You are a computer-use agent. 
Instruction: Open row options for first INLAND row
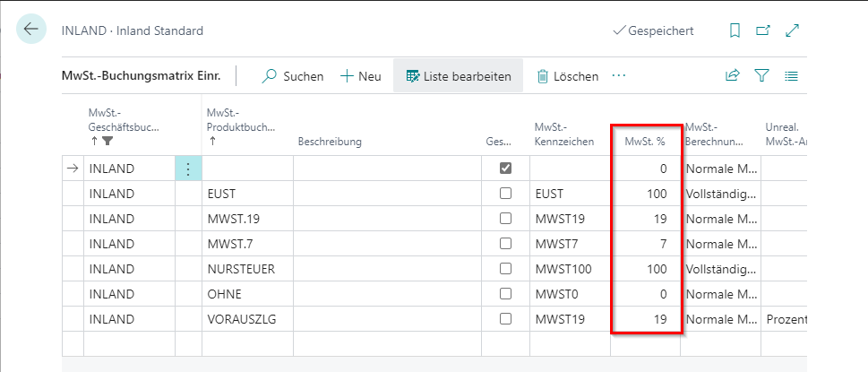click(x=187, y=169)
